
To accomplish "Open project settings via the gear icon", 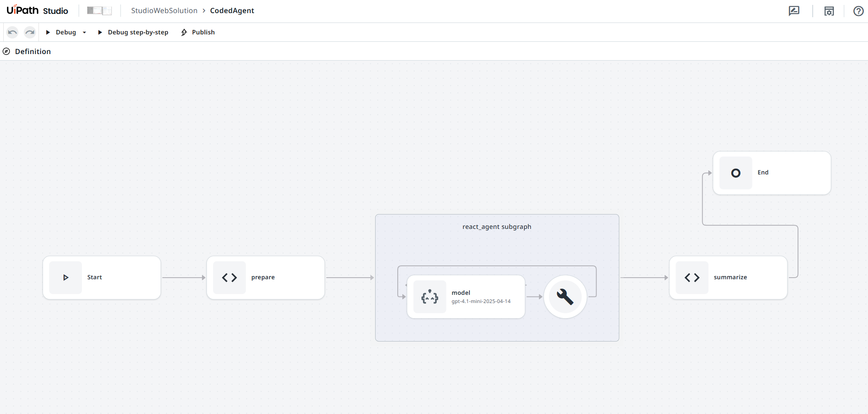I will click(x=828, y=11).
